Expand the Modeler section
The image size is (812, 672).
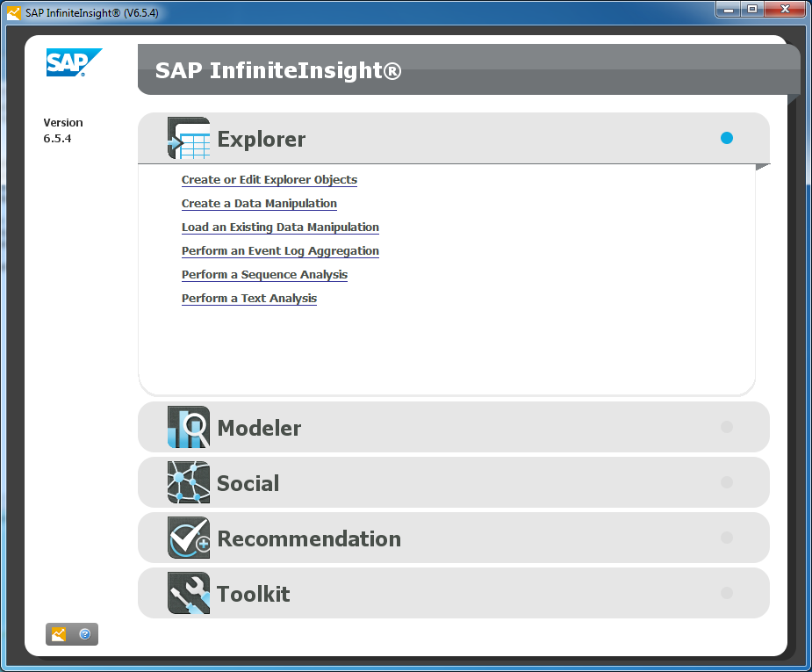coord(260,428)
